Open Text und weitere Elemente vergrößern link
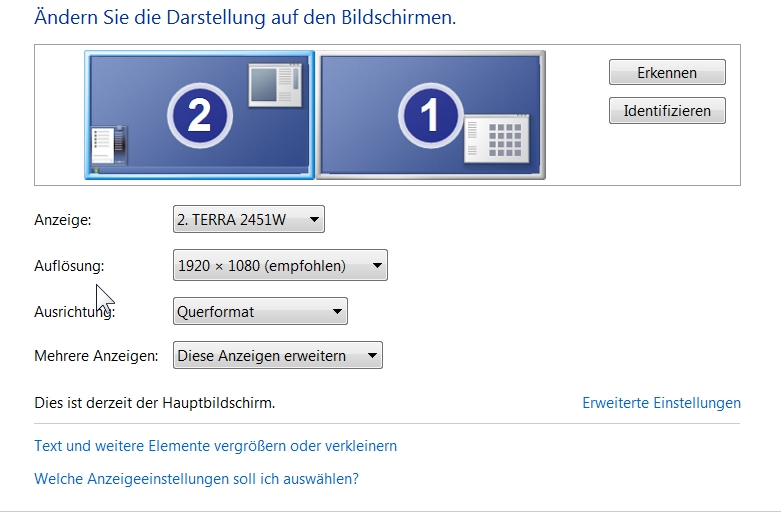This screenshot has height=515, width=781. pyautogui.click(x=215, y=445)
